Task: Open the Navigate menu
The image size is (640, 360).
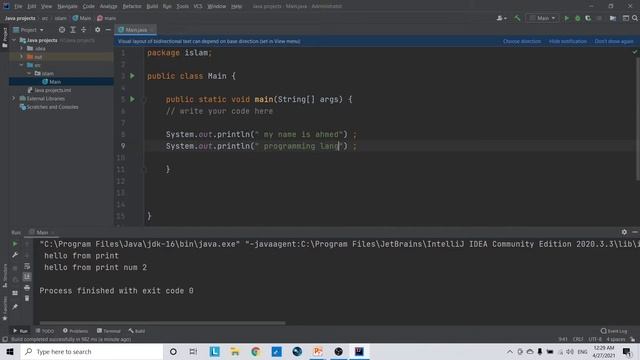Action: click(67, 6)
